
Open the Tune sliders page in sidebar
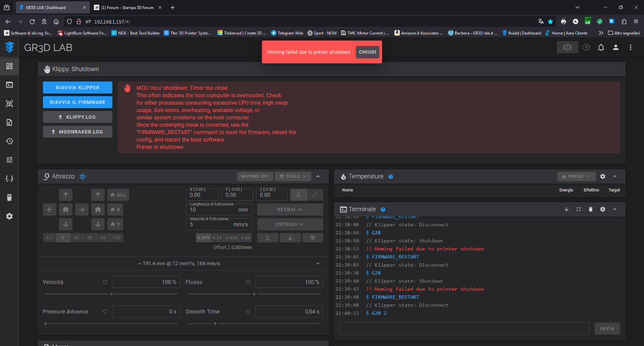pyautogui.click(x=9, y=160)
